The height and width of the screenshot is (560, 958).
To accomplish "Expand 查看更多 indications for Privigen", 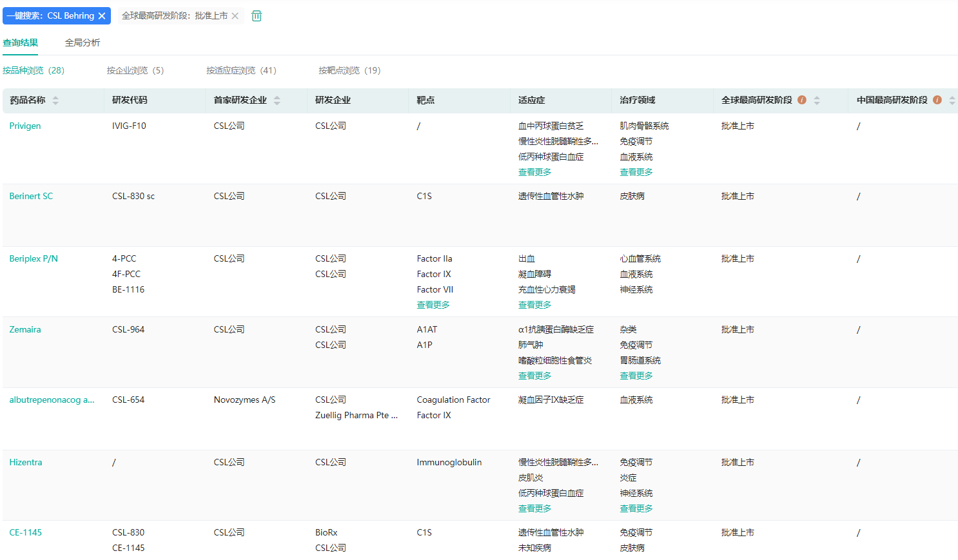I will pos(534,172).
